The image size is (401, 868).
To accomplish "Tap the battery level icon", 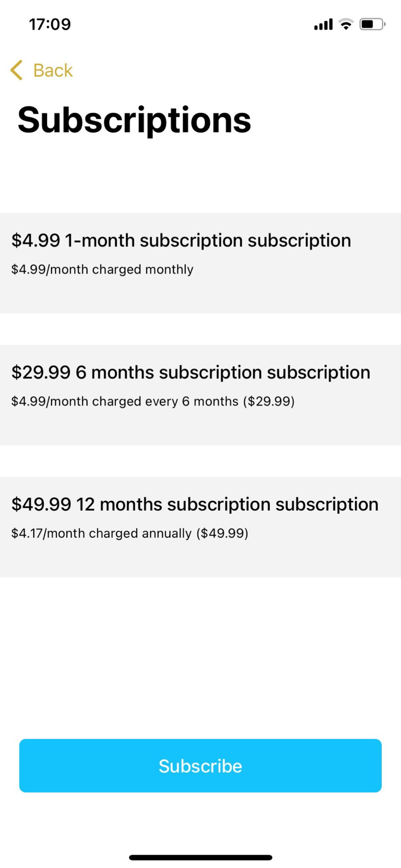I will [x=372, y=24].
